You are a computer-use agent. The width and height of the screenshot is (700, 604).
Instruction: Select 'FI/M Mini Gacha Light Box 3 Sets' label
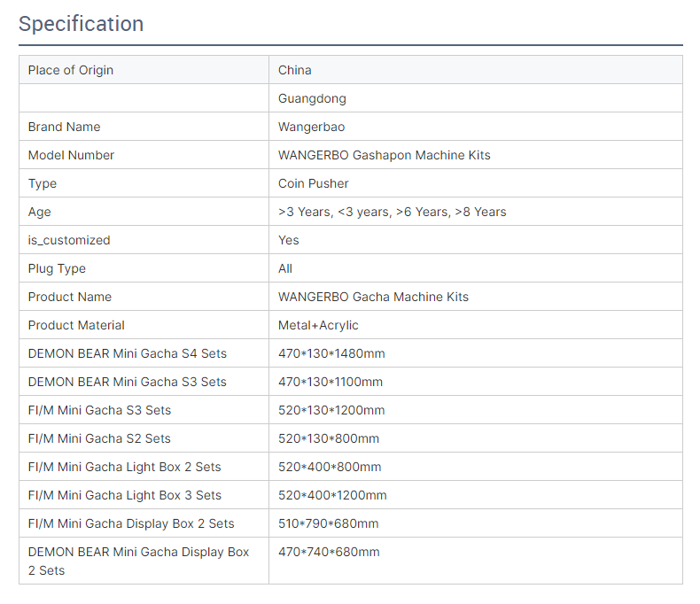tap(125, 495)
